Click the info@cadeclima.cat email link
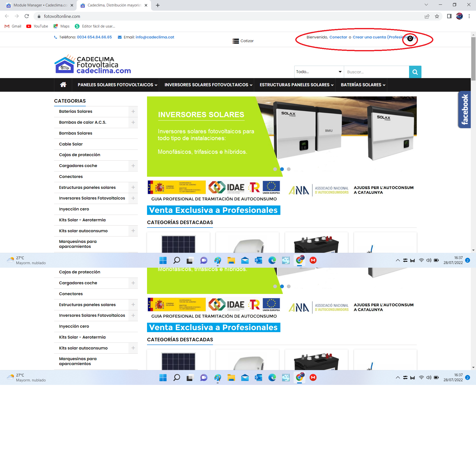Image resolution: width=476 pixels, height=462 pixels. pos(155,37)
